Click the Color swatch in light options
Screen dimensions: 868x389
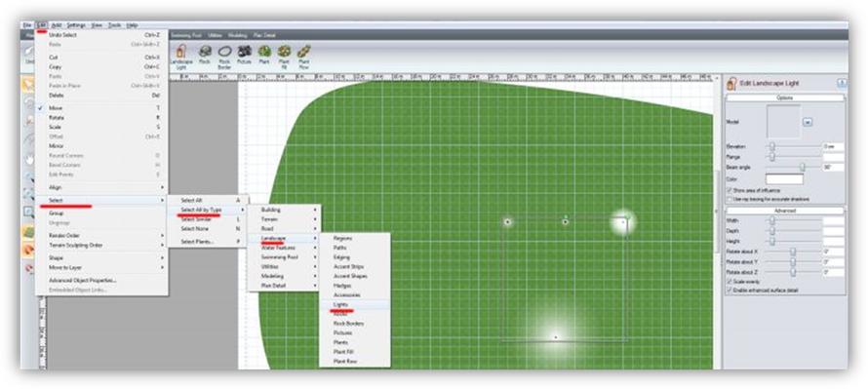pos(784,178)
